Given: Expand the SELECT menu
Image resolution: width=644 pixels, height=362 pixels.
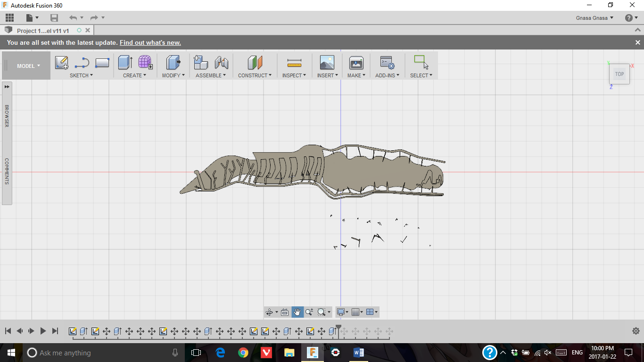Looking at the screenshot, I should click(421, 75).
